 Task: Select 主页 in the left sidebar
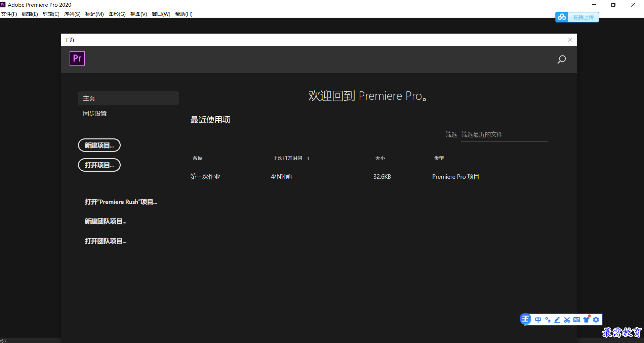(x=128, y=98)
